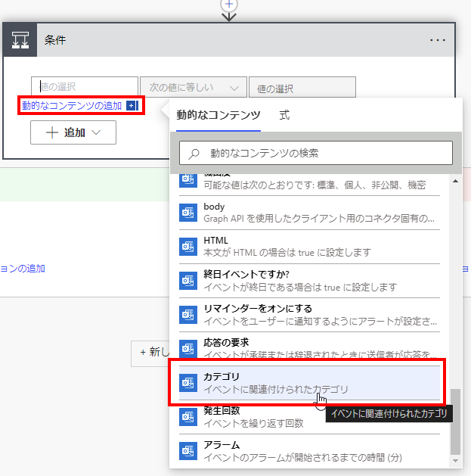Screen dimensions: 471x476
Task: Select the 終日イベントですか? item
Action: click(x=309, y=281)
